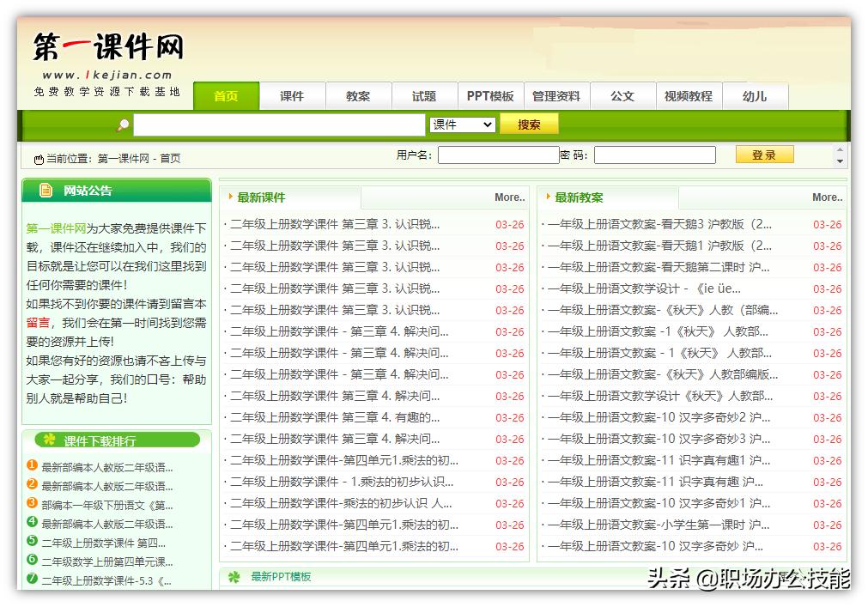The height and width of the screenshot is (607, 868).
Task: Switch to the 教案 tab
Action: point(358,96)
